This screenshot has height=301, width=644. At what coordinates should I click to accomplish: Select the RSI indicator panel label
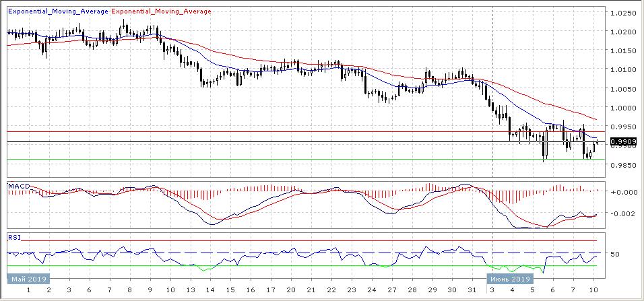click(13, 237)
